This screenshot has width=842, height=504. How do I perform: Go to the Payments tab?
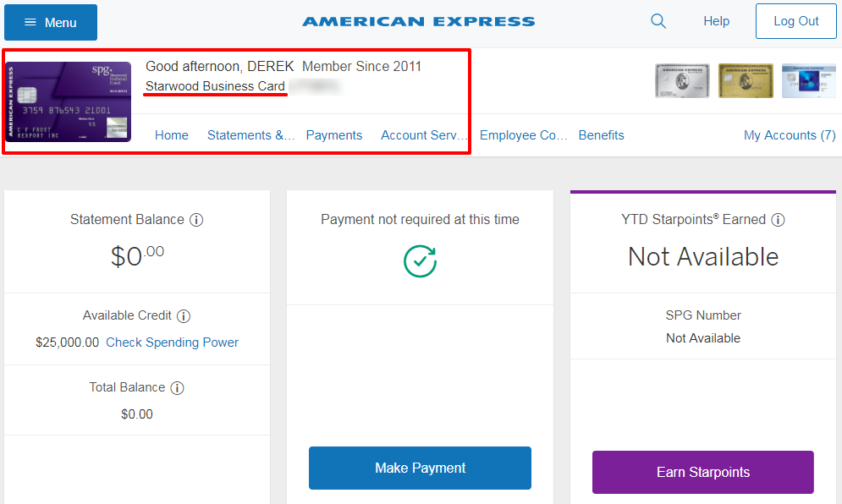pyautogui.click(x=334, y=135)
